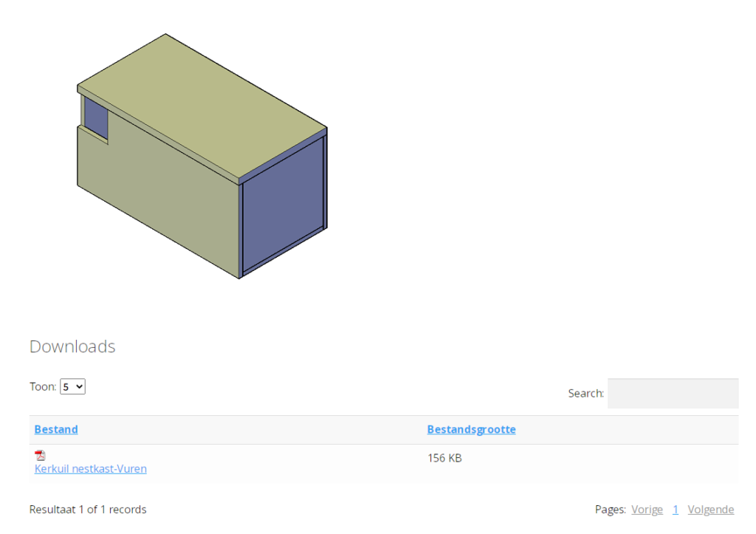Click the Pages label

pyautogui.click(x=610, y=510)
